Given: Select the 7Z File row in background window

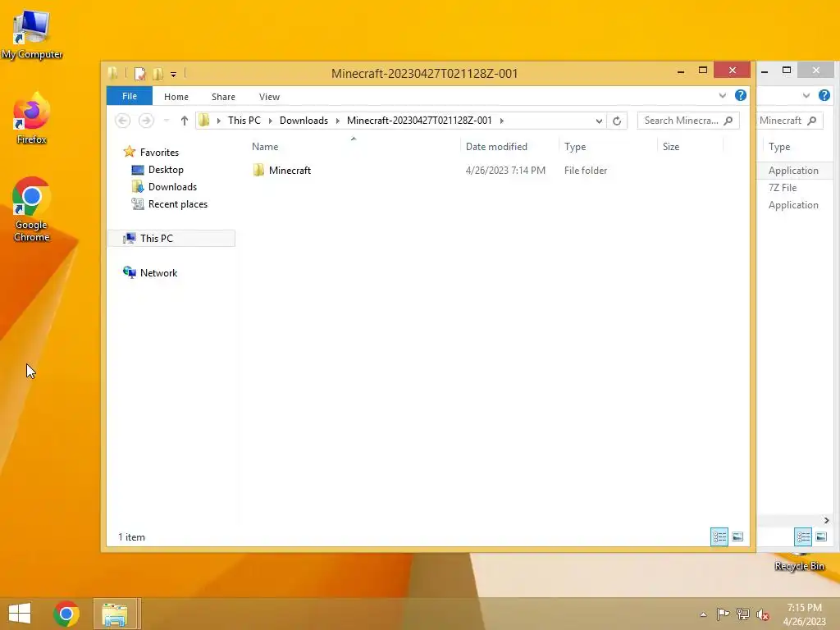Looking at the screenshot, I should click(795, 188).
